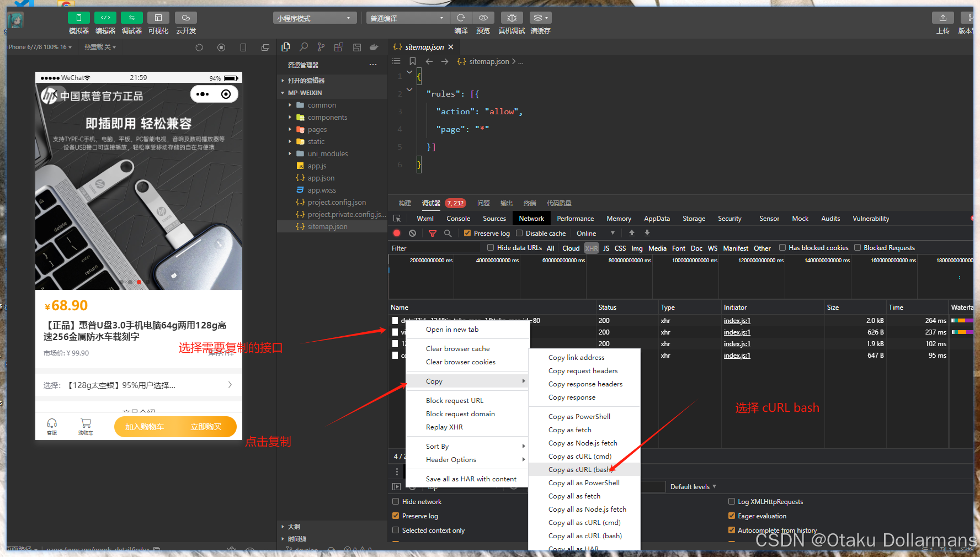Click the 预览 preview icon
The image size is (980, 557).
click(x=483, y=18)
